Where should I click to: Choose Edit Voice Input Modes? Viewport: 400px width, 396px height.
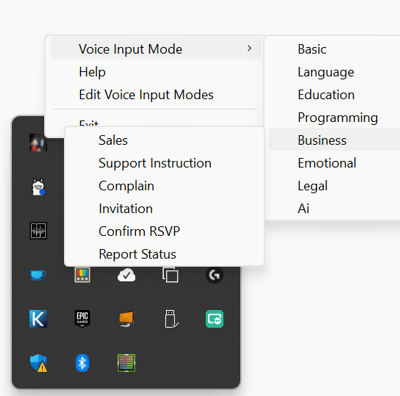pyautogui.click(x=146, y=95)
